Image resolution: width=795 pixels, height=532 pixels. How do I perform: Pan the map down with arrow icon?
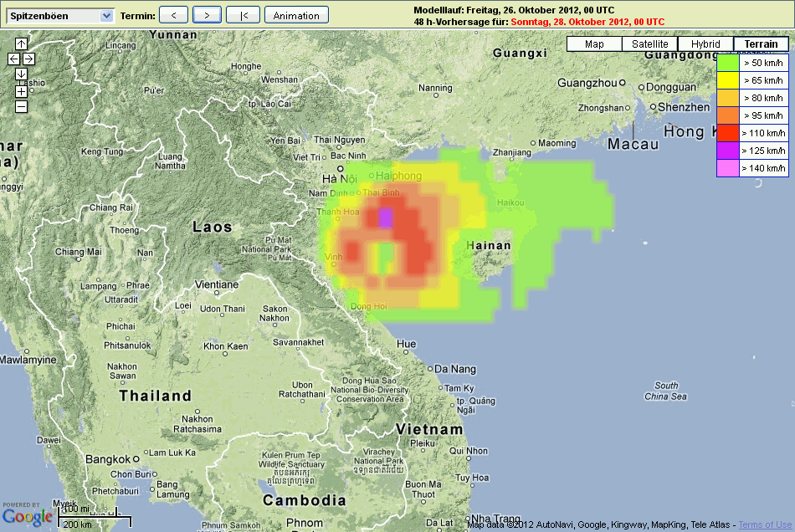click(x=21, y=74)
